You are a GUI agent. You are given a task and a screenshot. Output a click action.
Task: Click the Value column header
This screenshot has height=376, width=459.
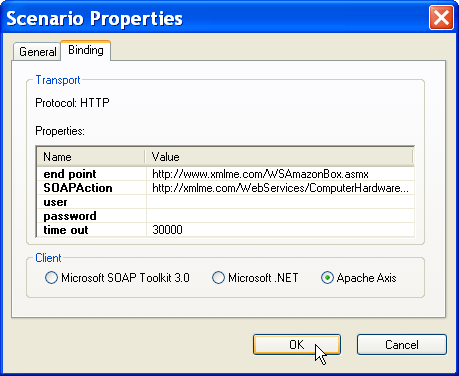pyautogui.click(x=280, y=157)
